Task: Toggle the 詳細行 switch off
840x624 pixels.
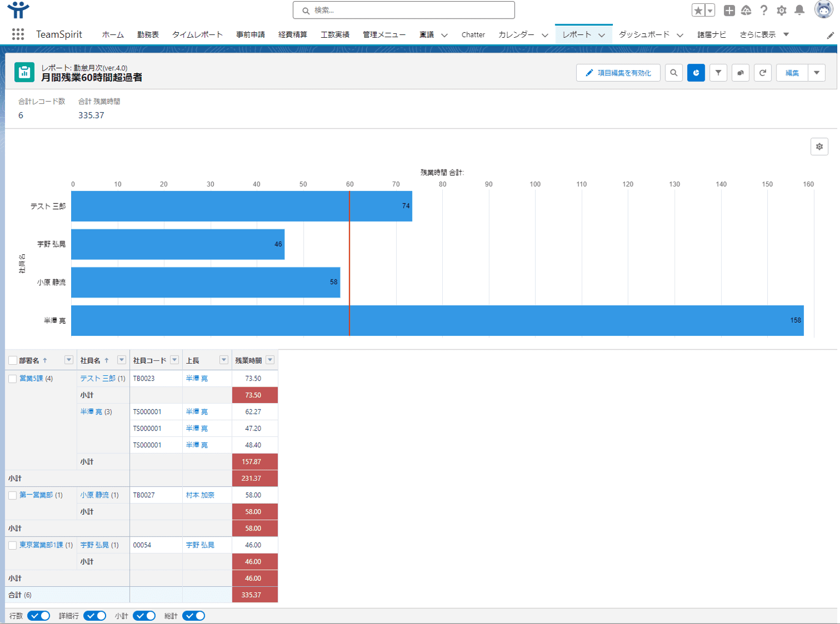Action: [x=95, y=616]
